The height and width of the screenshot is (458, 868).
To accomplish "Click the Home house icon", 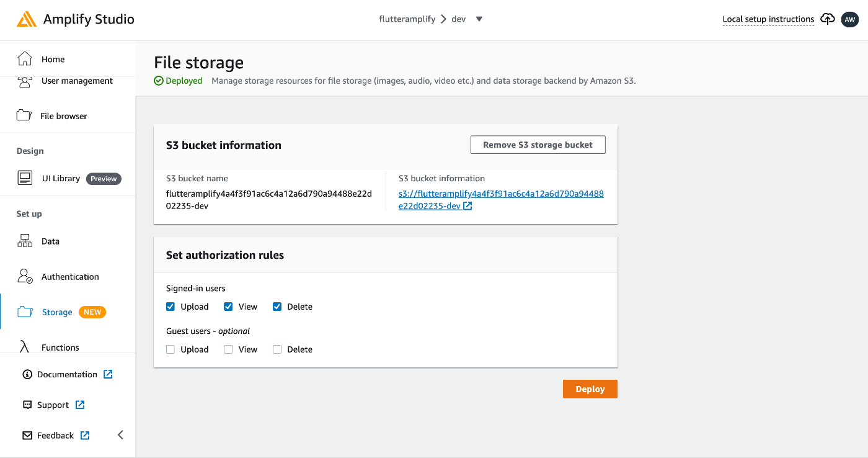I will pyautogui.click(x=25, y=59).
